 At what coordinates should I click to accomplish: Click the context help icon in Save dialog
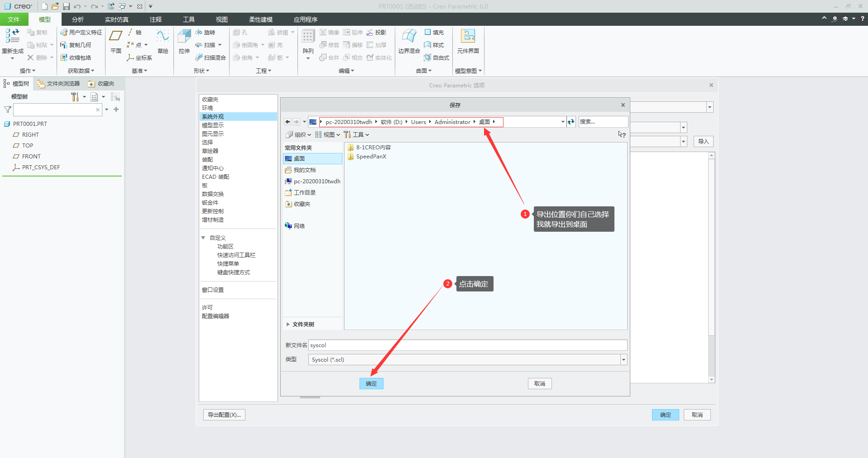pyautogui.click(x=622, y=134)
